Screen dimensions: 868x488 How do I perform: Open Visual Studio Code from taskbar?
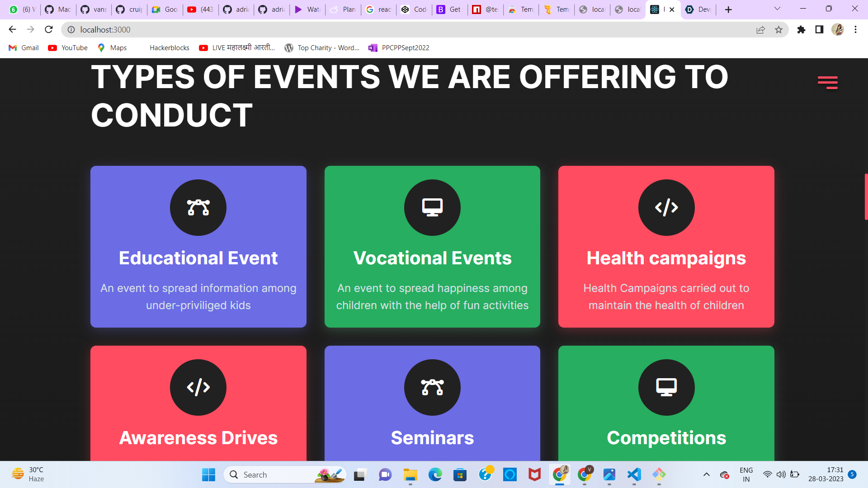[634, 474]
